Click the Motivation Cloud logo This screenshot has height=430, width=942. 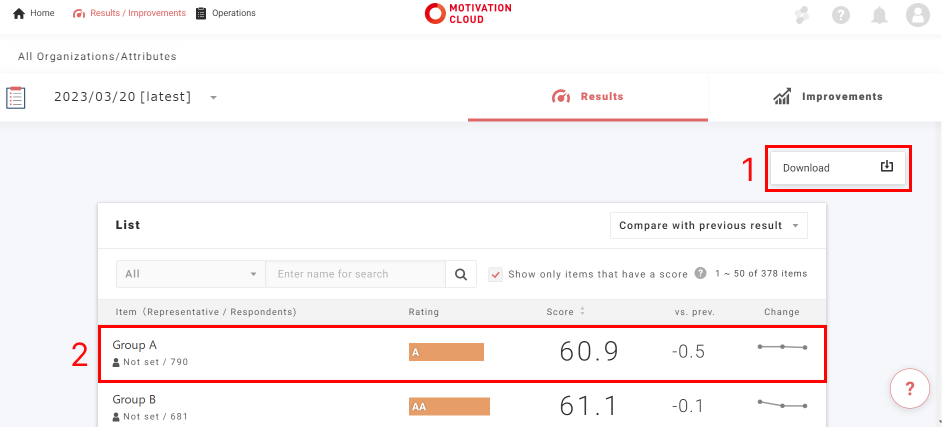[x=468, y=14]
